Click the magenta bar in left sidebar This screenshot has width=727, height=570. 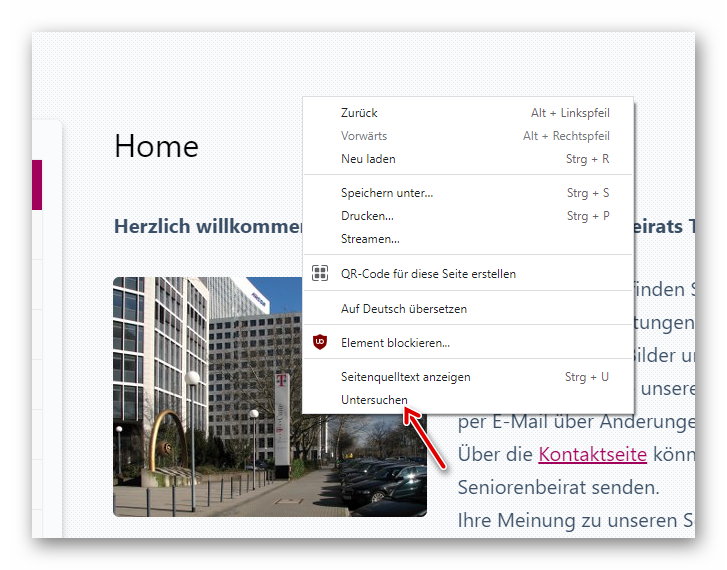click(x=37, y=185)
